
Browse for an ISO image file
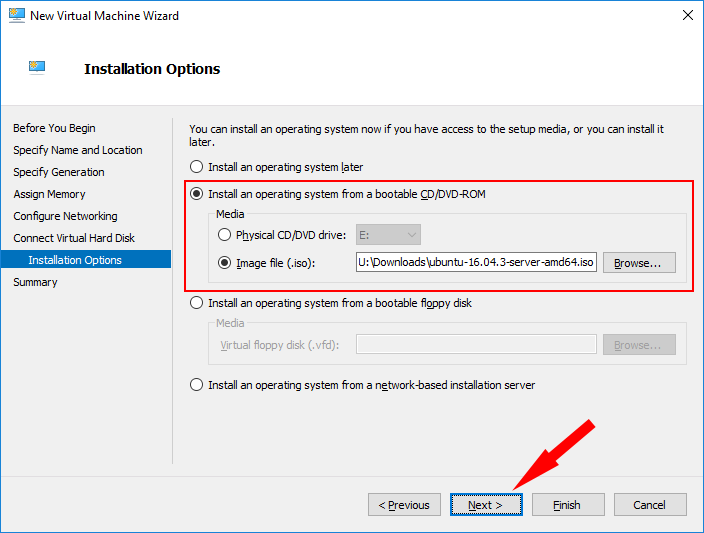pyautogui.click(x=639, y=263)
